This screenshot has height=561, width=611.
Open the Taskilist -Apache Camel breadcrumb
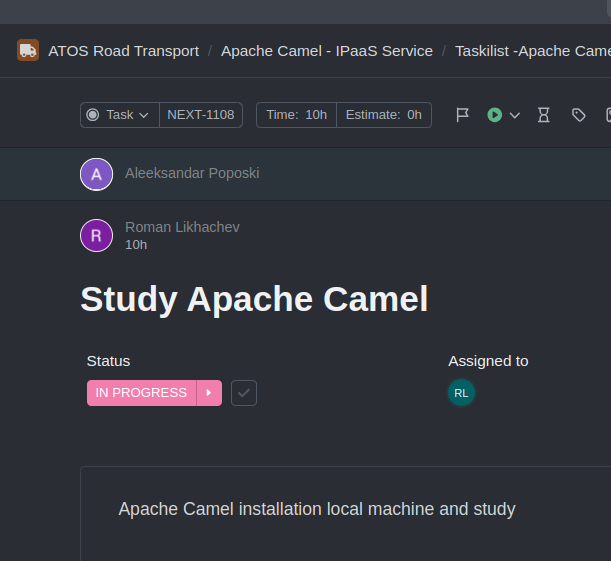[533, 51]
